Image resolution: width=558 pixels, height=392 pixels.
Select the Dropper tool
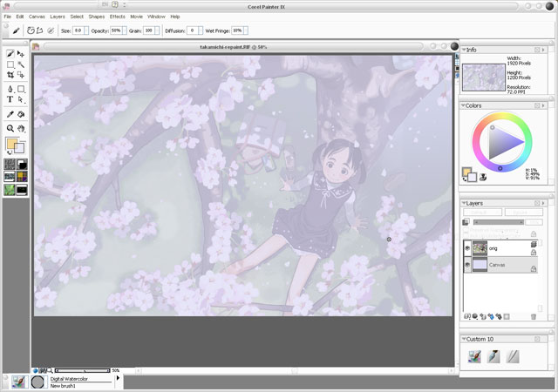point(10,114)
